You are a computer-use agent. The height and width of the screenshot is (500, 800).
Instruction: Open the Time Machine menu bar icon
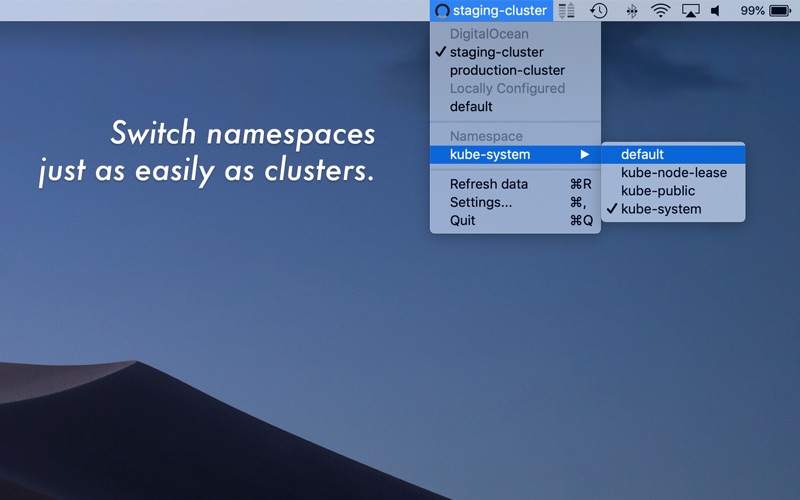[598, 10]
